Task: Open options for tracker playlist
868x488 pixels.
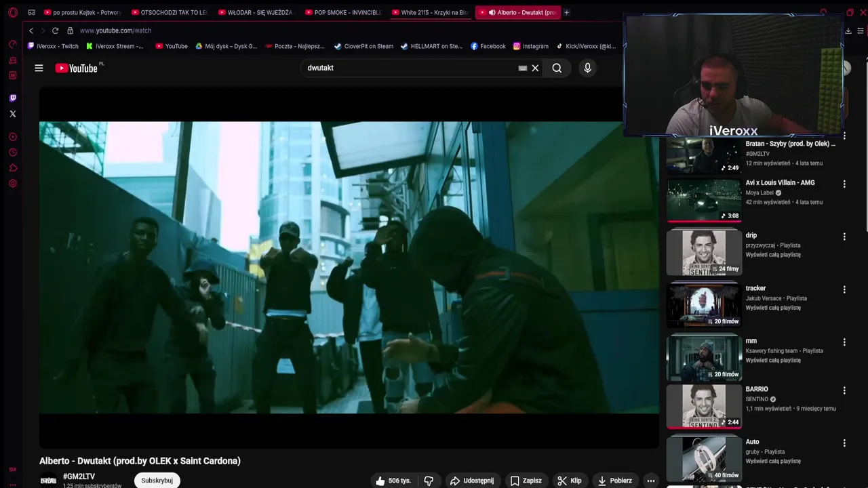Action: [x=844, y=289]
